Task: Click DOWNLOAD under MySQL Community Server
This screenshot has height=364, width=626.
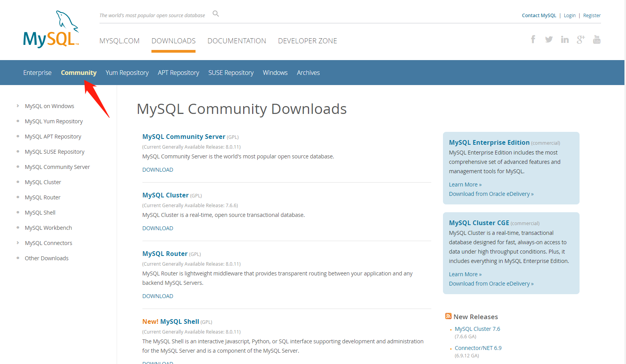Action: coord(158,170)
